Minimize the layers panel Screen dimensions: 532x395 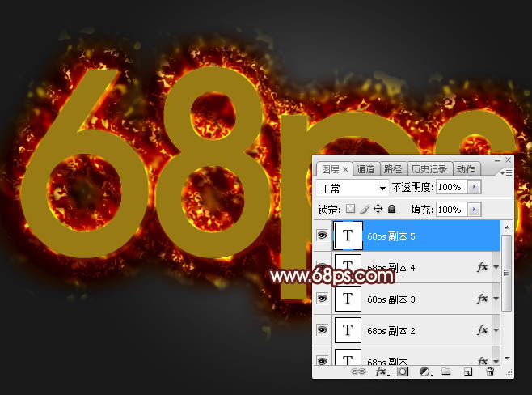click(498, 160)
